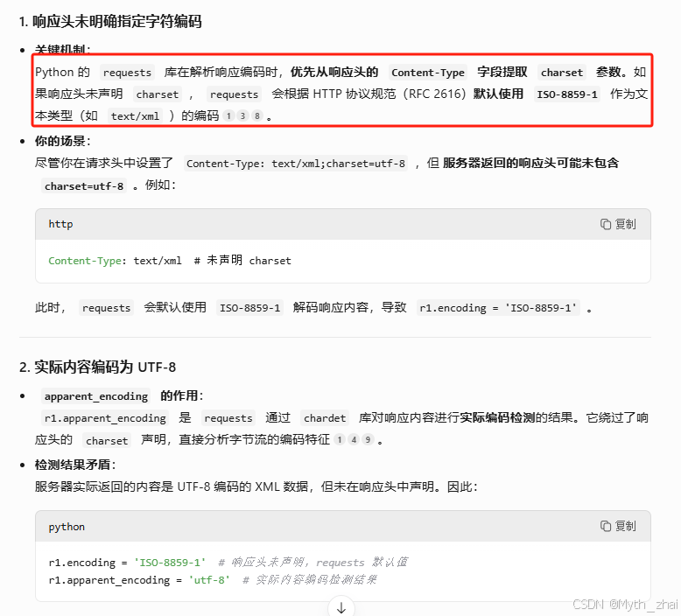Click 'charset' code before 声明
Viewport: 681px width, 616px height.
tap(107, 441)
